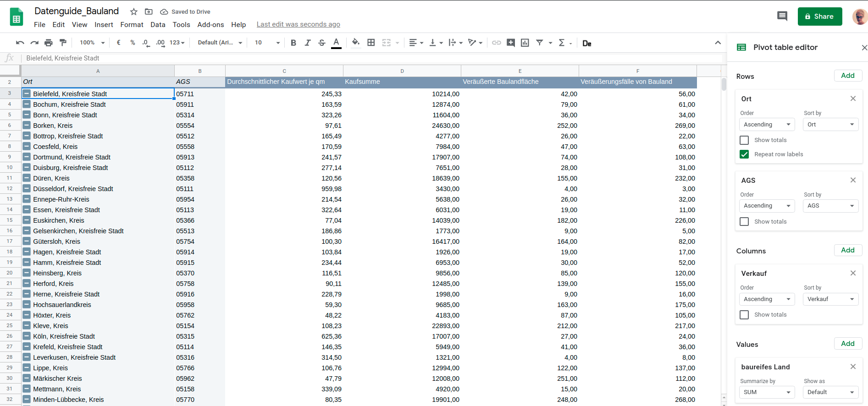Click the print icon
This screenshot has width=868, height=406.
(49, 43)
